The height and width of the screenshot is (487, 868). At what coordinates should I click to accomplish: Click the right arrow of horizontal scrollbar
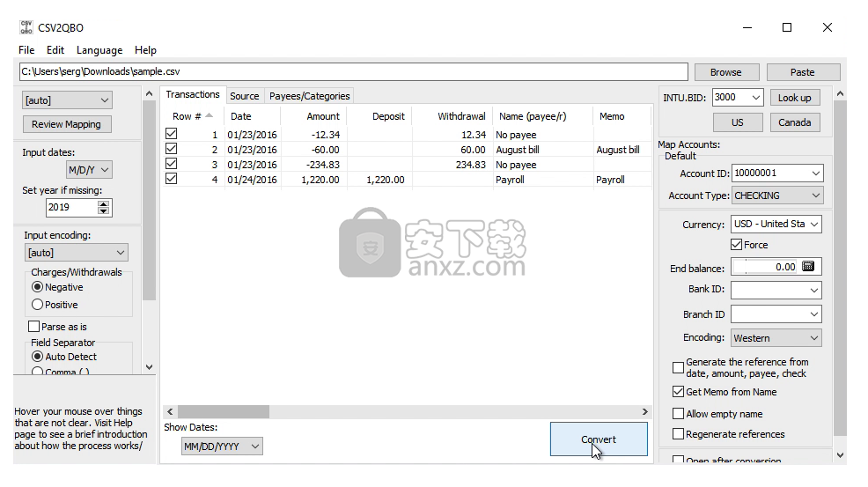point(644,411)
